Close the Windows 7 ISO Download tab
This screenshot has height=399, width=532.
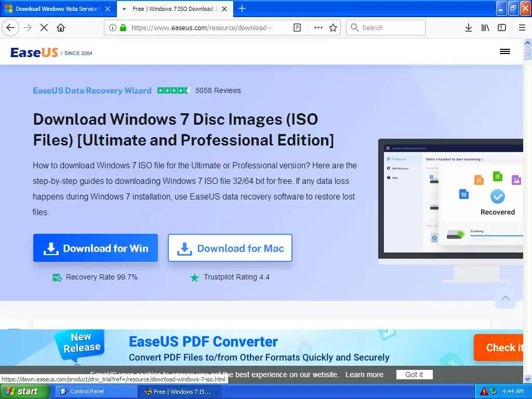[224, 9]
